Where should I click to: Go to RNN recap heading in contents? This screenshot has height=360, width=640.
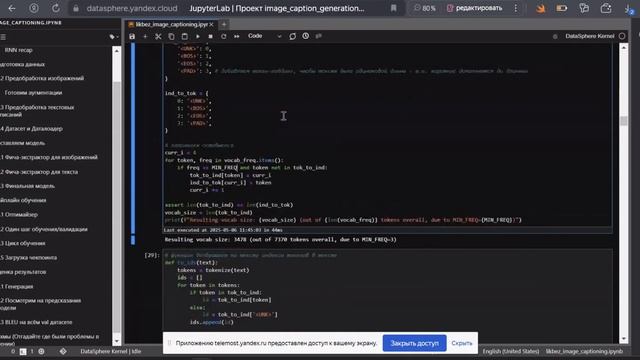click(x=18, y=50)
